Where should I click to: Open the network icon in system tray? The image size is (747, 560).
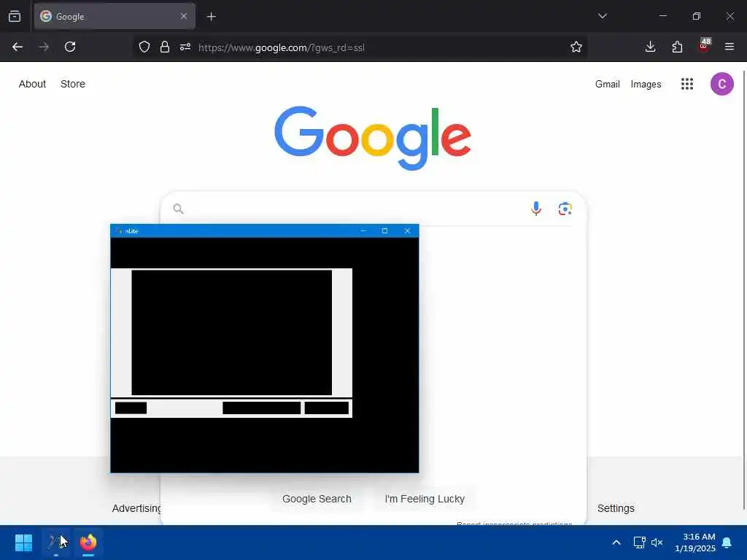(x=639, y=542)
